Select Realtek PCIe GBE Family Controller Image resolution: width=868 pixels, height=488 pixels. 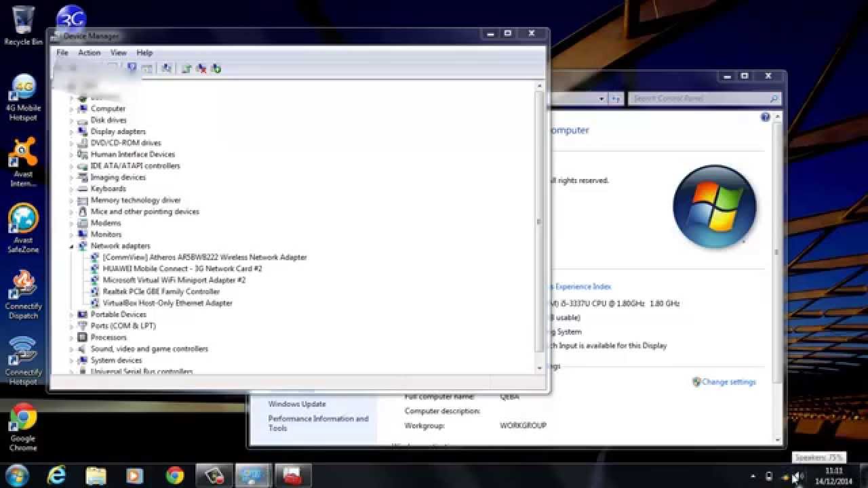point(161,292)
